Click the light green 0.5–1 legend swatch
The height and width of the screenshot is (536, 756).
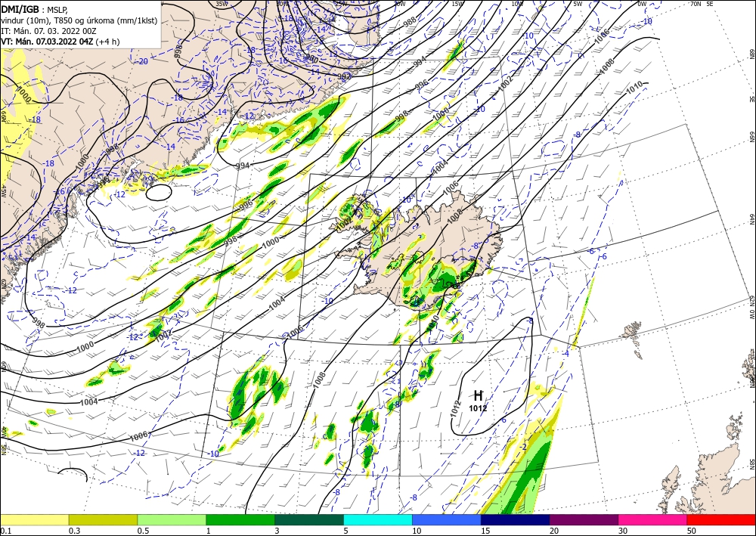(x=172, y=519)
